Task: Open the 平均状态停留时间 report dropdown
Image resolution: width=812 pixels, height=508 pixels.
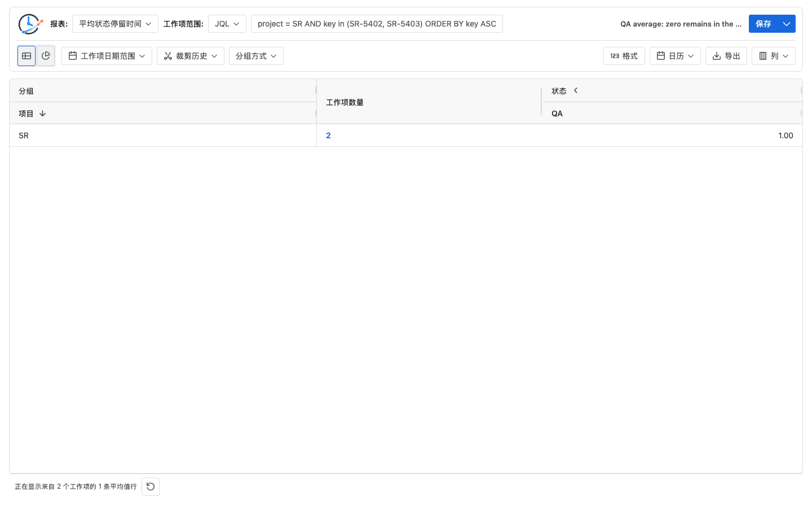Action: [x=115, y=24]
